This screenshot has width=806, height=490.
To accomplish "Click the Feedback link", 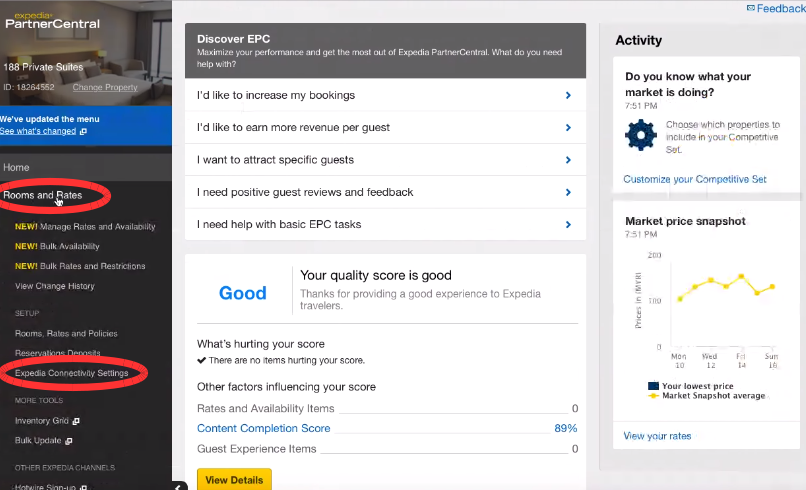I will [781, 8].
